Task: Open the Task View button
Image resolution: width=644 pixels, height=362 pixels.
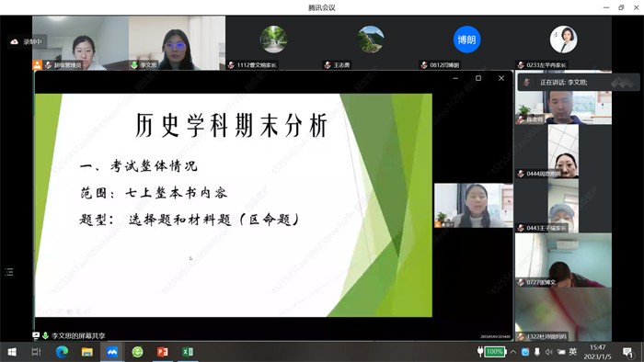Action: click(x=36, y=352)
